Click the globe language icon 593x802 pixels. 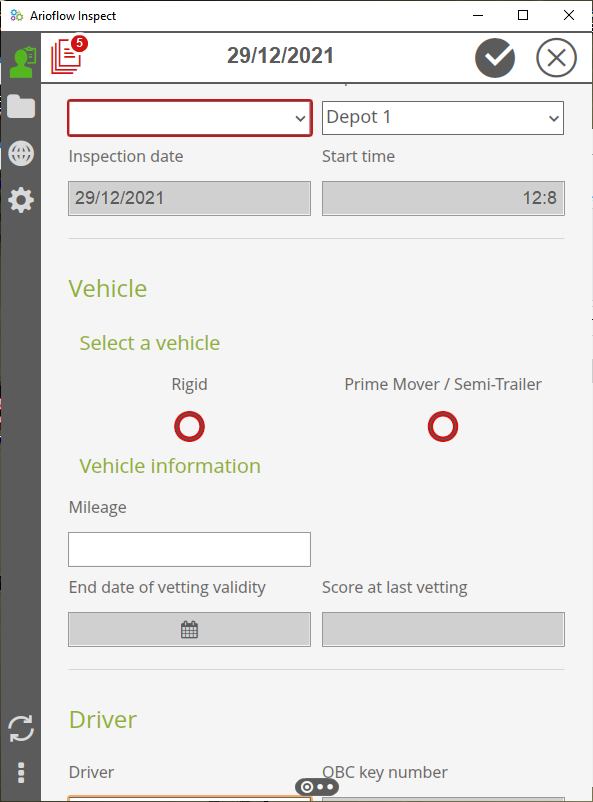click(x=21, y=153)
